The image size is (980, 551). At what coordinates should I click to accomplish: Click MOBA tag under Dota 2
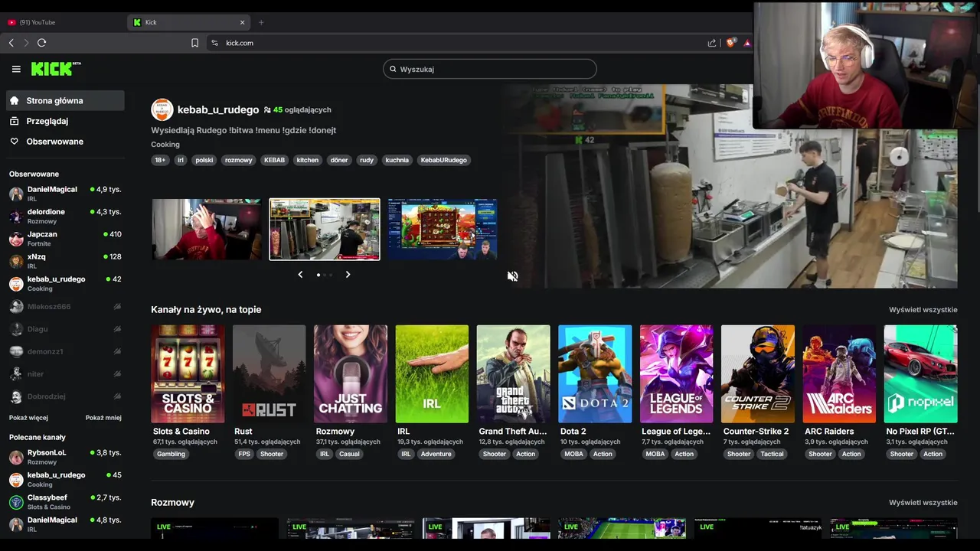[573, 454]
